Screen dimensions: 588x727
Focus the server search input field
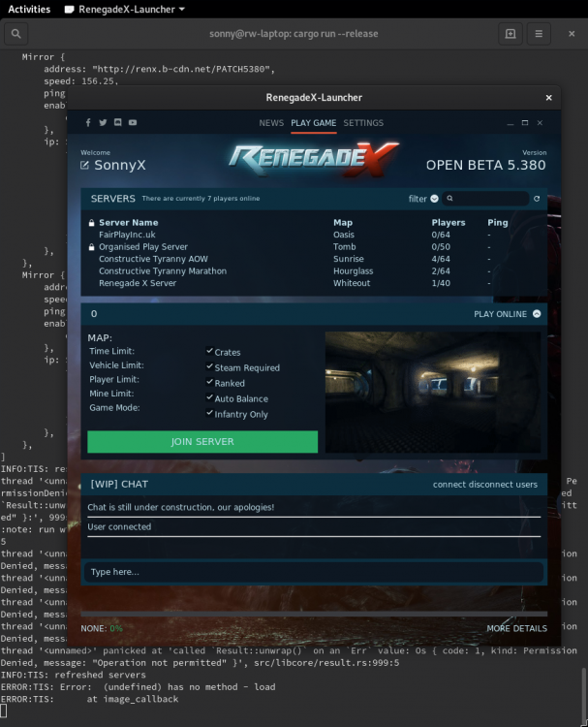coord(485,199)
